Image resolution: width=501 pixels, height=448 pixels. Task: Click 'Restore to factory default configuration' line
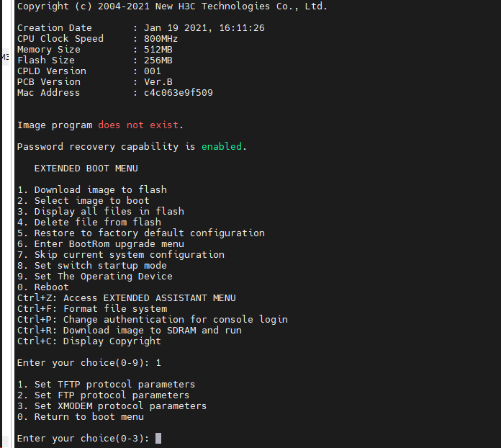click(x=140, y=233)
